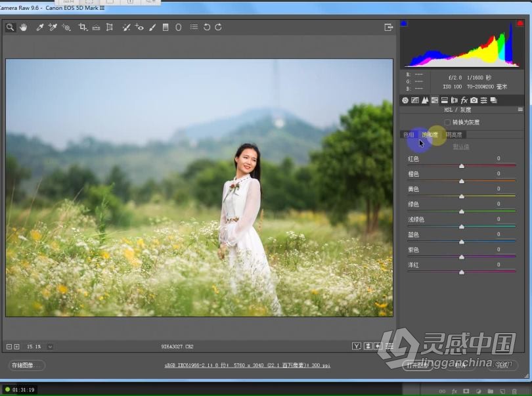Select the Hand tool

pos(23,27)
